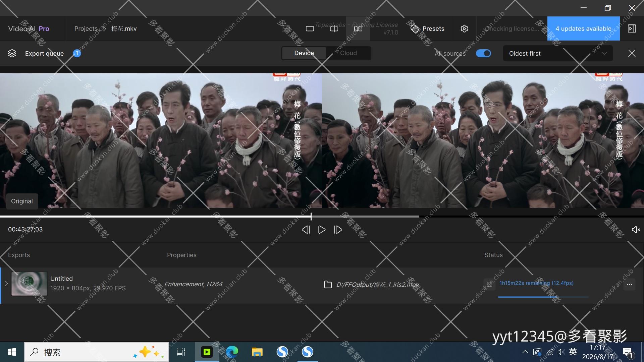This screenshot has width=644, height=362.
Task: Switch to single view layout
Action: 310,29
